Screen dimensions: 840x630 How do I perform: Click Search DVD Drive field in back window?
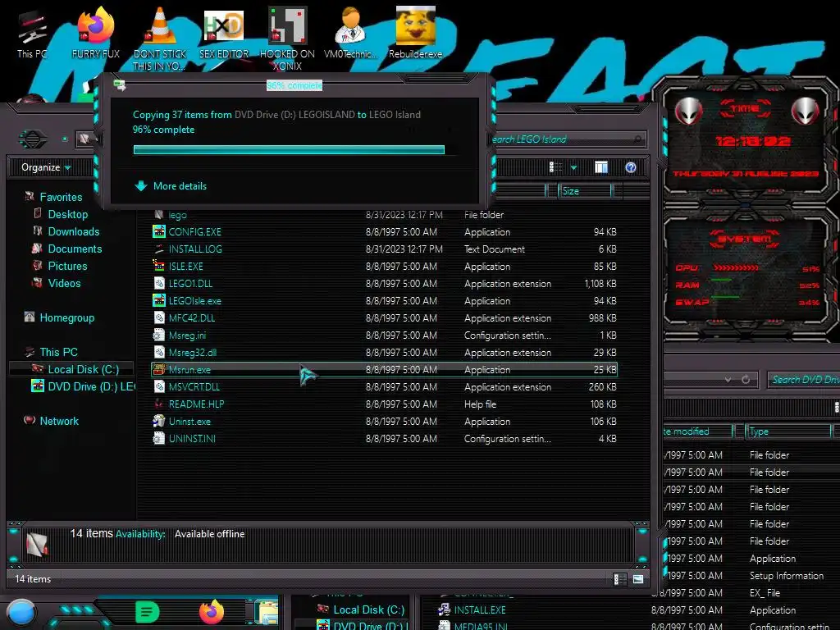(x=804, y=380)
